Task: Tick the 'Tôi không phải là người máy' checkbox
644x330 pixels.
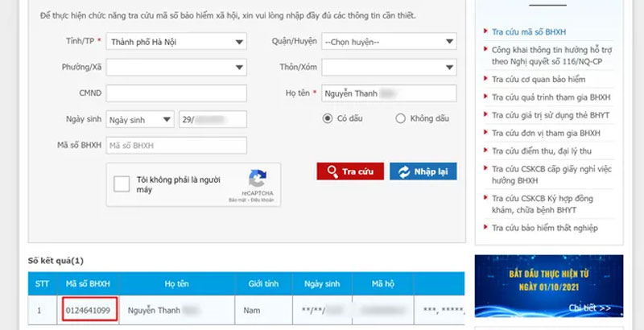Action: [x=122, y=184]
